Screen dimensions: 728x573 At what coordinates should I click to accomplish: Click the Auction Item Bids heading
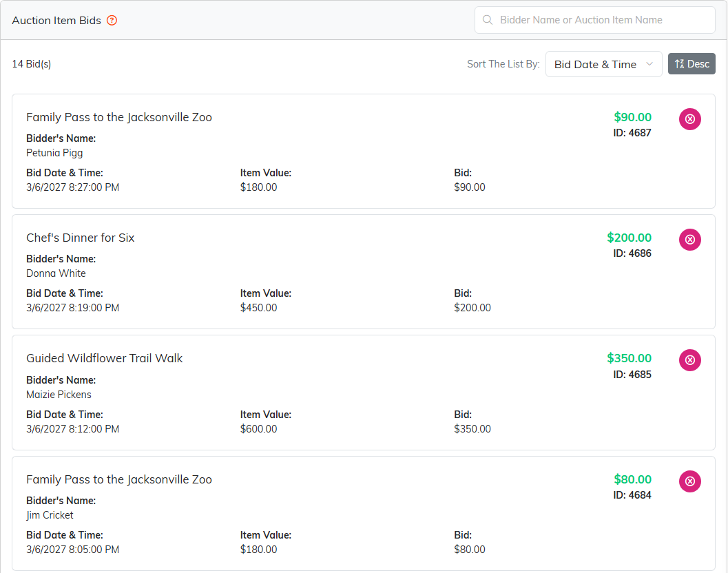click(x=56, y=21)
